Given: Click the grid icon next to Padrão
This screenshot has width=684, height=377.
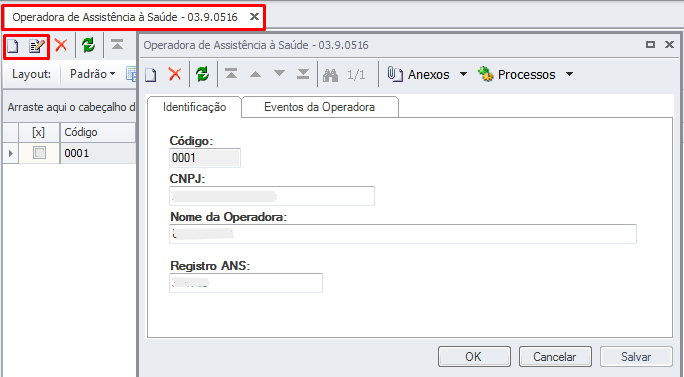Looking at the screenshot, I should click(131, 74).
